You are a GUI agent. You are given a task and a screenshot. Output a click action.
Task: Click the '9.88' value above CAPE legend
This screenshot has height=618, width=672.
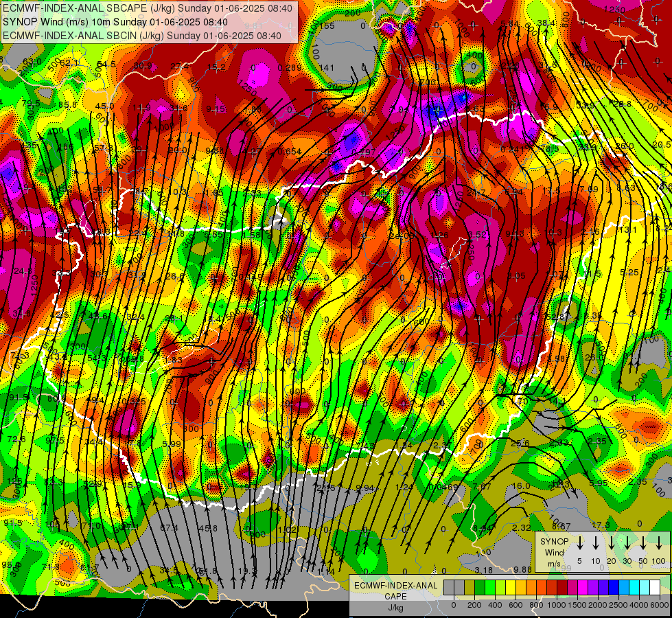[523, 569]
